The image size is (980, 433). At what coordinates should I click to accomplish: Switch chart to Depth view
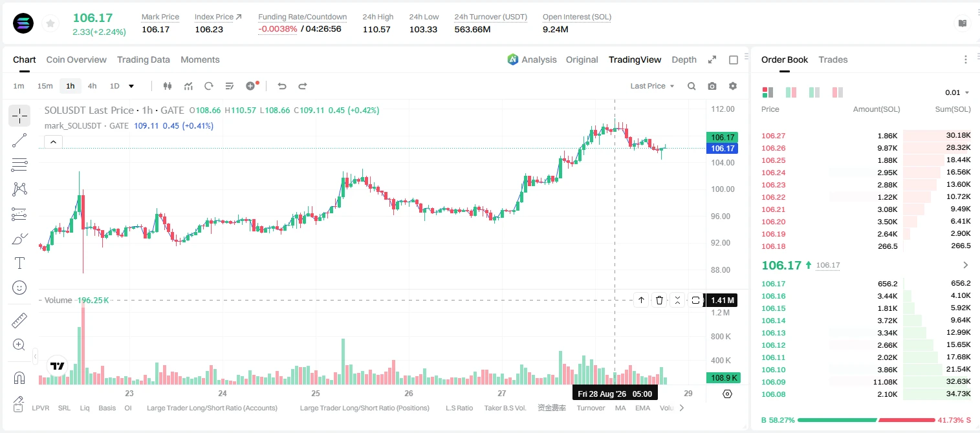pos(684,59)
